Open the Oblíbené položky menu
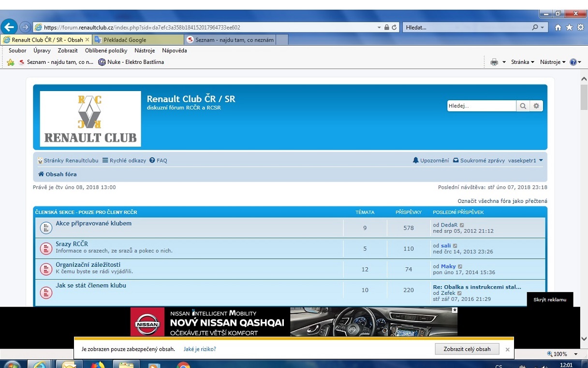The height and width of the screenshot is (368, 588). point(106,50)
